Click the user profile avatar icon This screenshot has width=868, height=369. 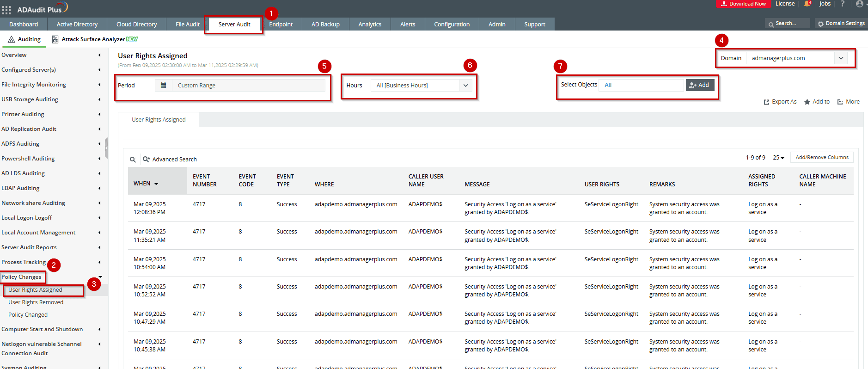pyautogui.click(x=859, y=4)
